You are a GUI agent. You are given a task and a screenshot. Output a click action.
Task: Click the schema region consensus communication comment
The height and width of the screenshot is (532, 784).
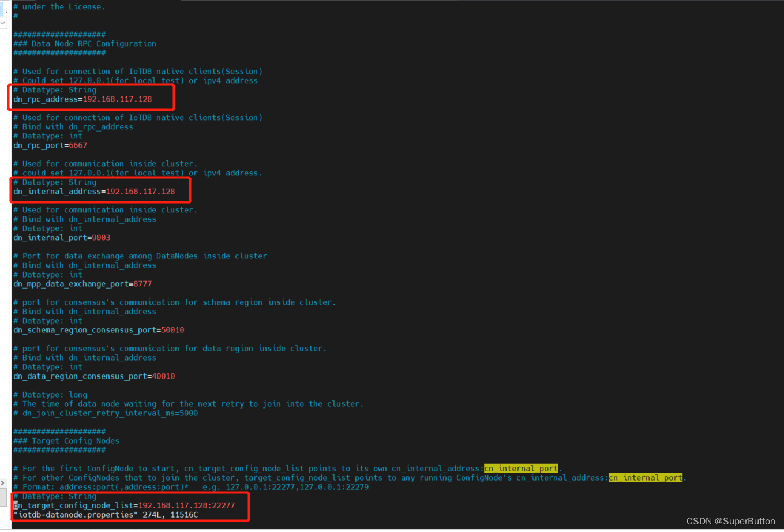[174, 302]
